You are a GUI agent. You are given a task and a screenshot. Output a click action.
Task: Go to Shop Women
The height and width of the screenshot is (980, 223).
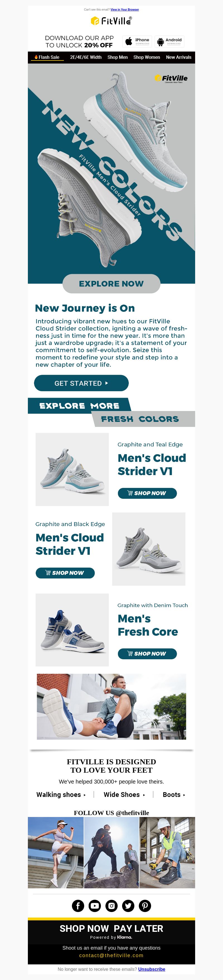tap(147, 57)
